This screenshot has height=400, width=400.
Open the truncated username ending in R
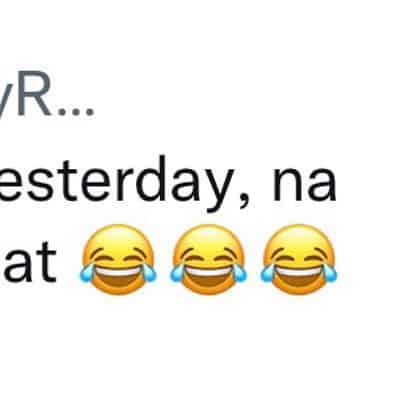coord(47,96)
